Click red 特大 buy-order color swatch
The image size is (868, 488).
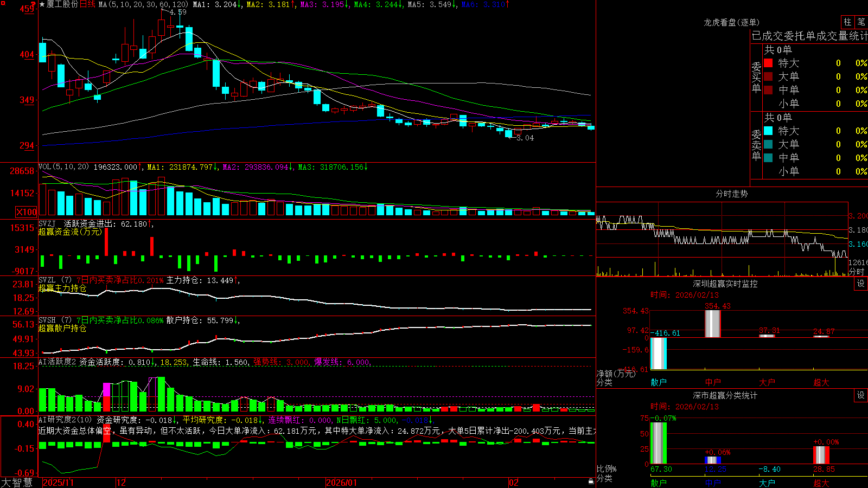pyautogui.click(x=768, y=63)
